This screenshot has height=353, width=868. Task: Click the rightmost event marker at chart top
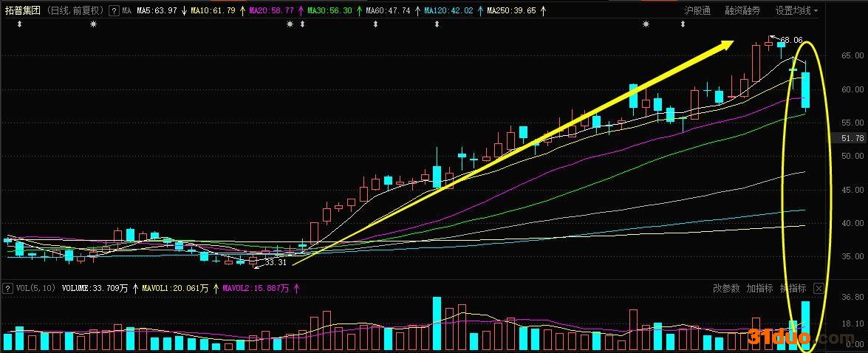pos(683,24)
